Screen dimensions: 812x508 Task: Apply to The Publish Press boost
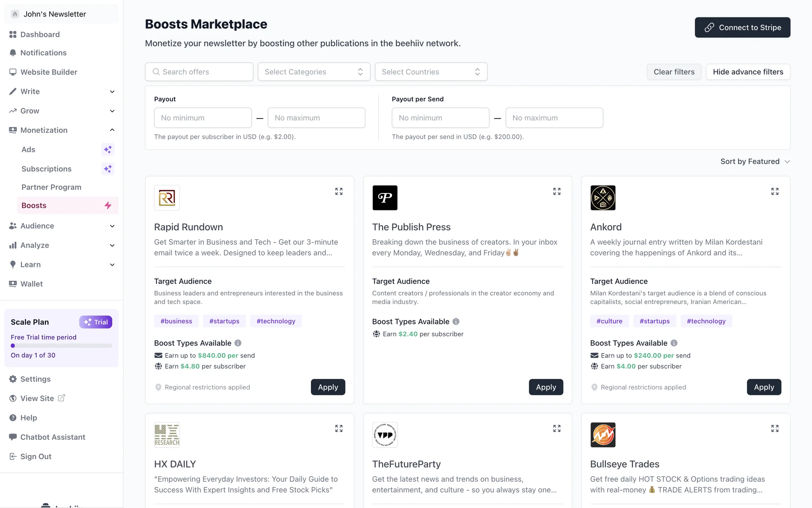click(x=546, y=387)
